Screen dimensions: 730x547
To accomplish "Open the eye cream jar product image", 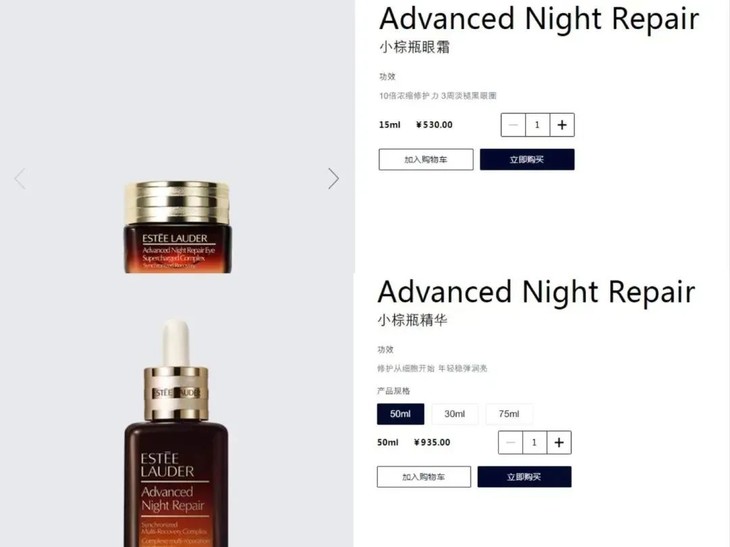I will (177, 227).
